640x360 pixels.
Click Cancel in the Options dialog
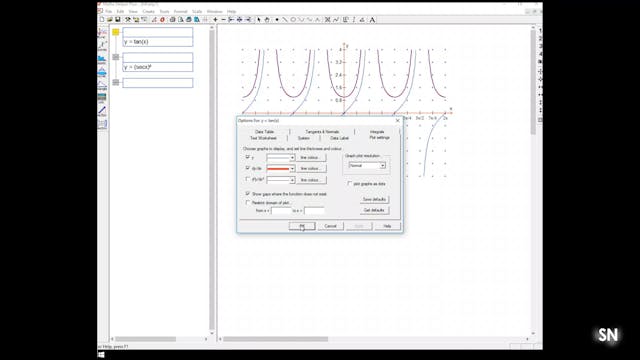(331, 226)
